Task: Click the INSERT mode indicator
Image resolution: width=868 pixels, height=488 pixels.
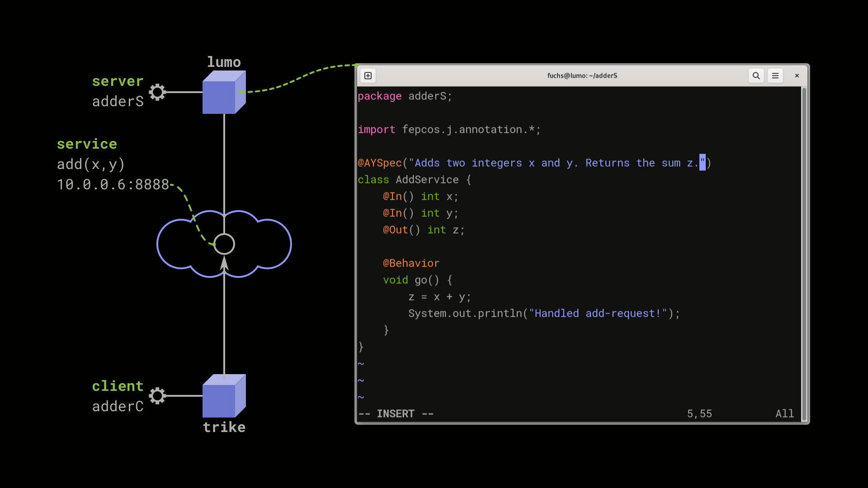Action: click(395, 413)
